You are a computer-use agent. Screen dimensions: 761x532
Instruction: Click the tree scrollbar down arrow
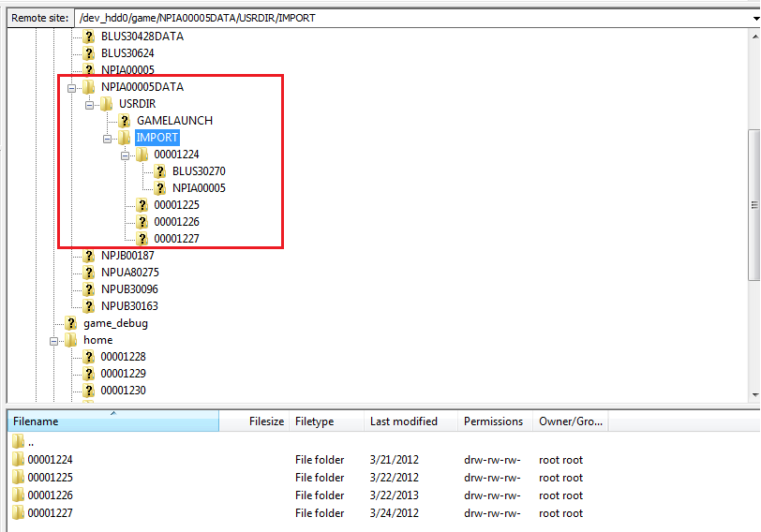click(755, 395)
